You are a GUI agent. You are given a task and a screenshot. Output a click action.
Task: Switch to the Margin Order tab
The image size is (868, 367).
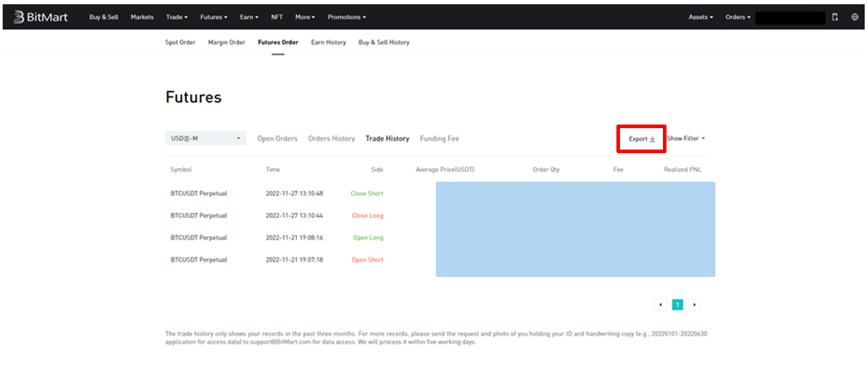point(227,42)
